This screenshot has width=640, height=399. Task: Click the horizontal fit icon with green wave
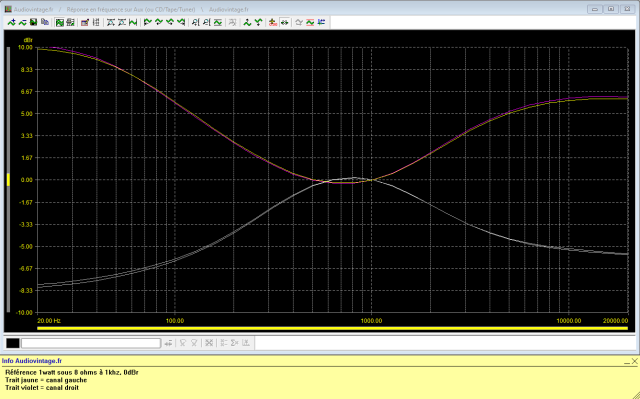coord(133,22)
